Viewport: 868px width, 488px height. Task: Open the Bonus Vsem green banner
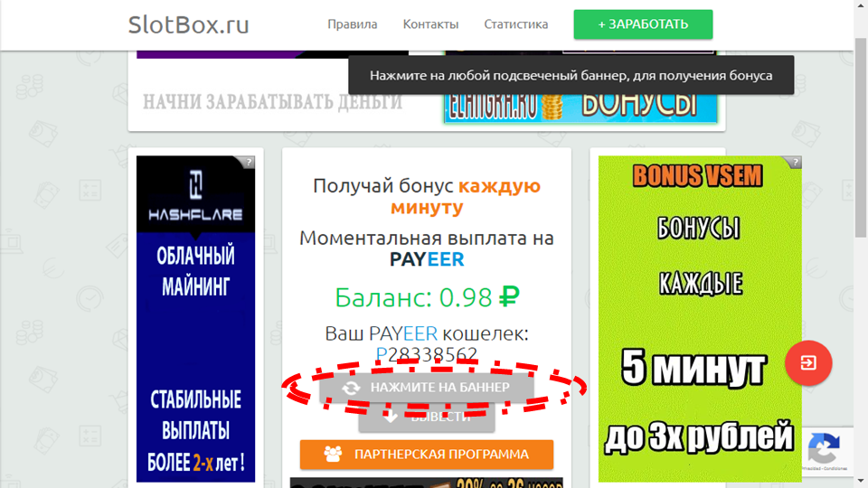coord(700,319)
